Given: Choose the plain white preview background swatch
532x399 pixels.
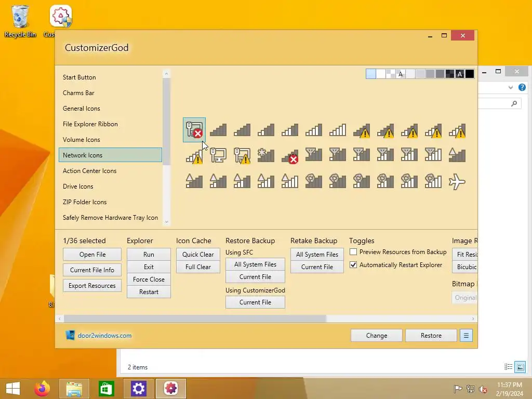Looking at the screenshot, I should tap(381, 74).
